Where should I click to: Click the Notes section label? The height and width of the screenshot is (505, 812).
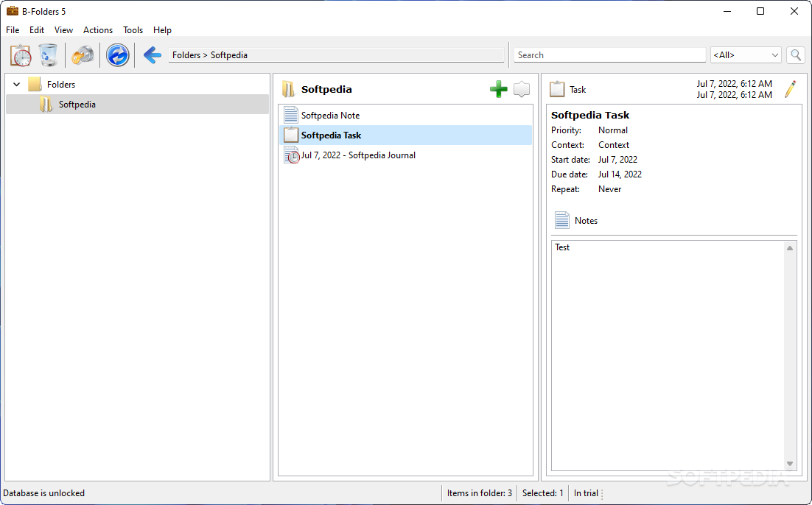coord(586,220)
